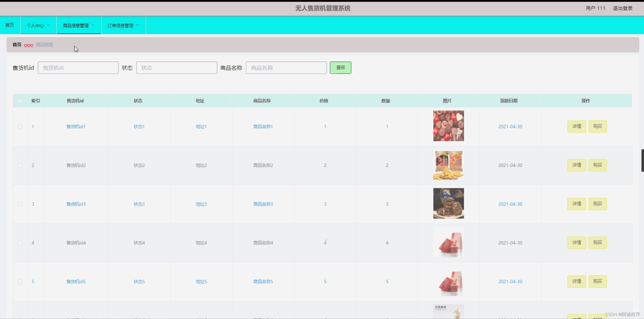Go to the 首页 navigation tab

click(x=10, y=25)
